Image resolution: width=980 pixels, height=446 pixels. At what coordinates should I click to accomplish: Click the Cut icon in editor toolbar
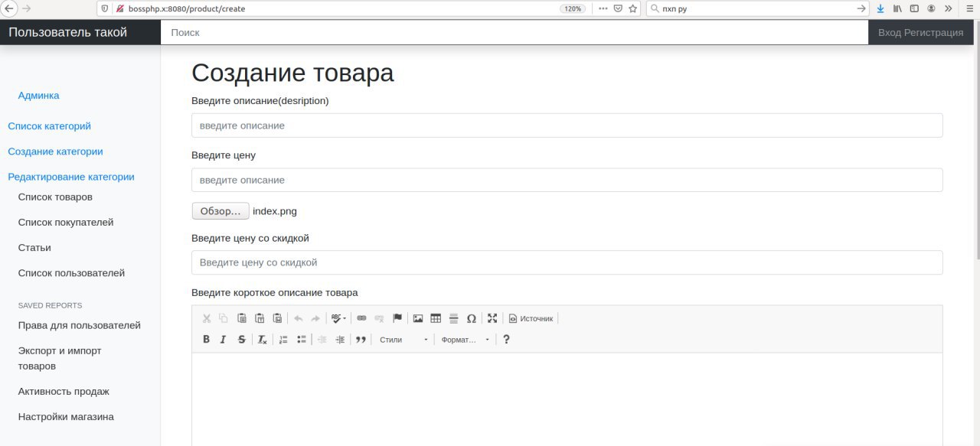click(x=207, y=318)
